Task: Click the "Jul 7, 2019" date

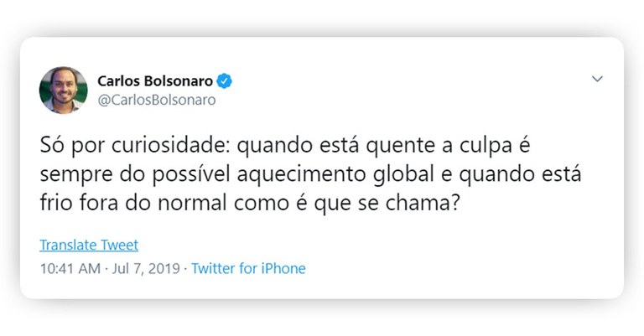Action: [146, 269]
